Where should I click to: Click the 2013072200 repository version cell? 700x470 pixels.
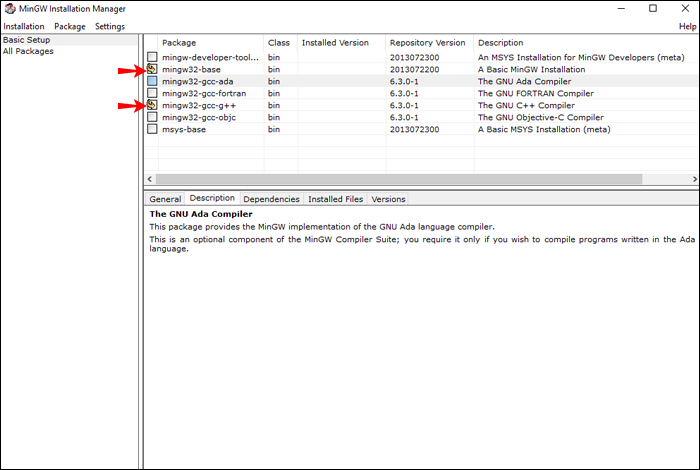pyautogui.click(x=414, y=70)
